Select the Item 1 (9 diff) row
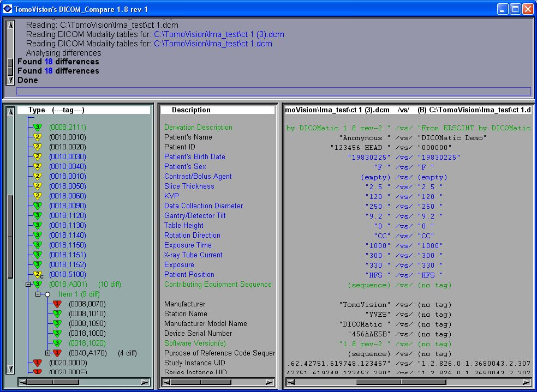The image size is (537, 392). (79, 294)
